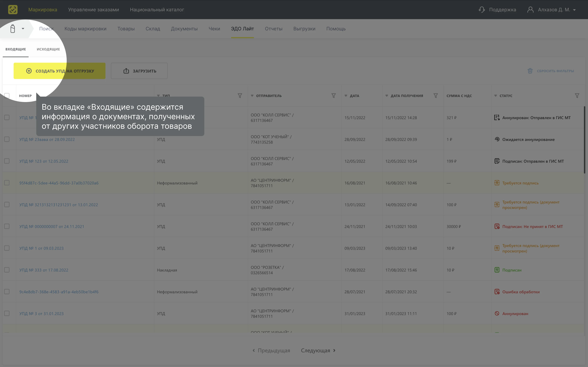Click Сбросить фильтры link
This screenshot has height=367, width=588.
coord(555,71)
